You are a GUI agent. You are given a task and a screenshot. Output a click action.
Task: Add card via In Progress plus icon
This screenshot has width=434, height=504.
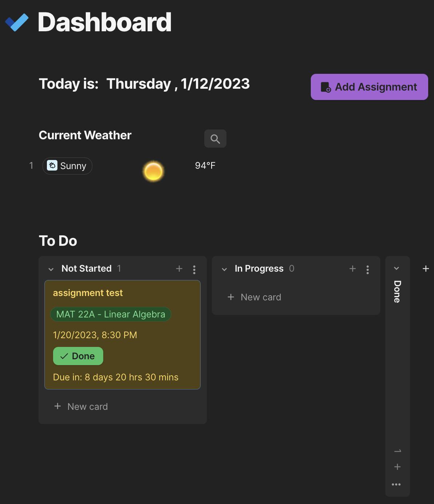pyautogui.click(x=353, y=269)
